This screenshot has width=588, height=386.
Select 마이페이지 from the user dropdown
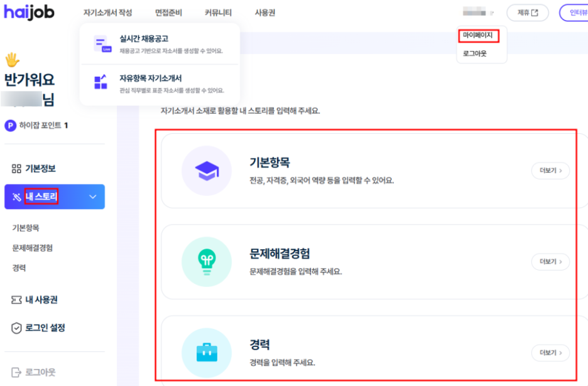[477, 35]
